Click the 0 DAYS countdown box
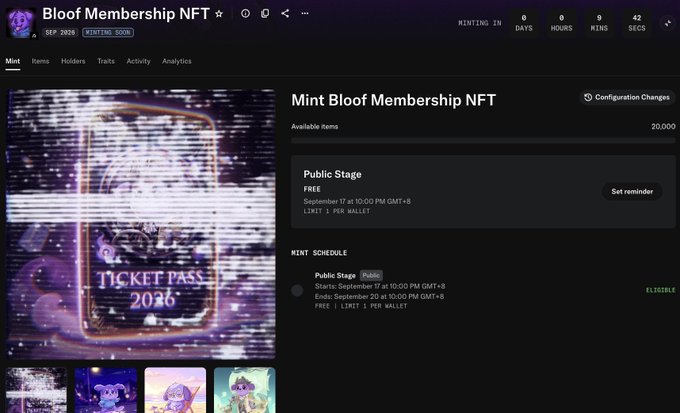This screenshot has width=680, height=413. [524, 23]
